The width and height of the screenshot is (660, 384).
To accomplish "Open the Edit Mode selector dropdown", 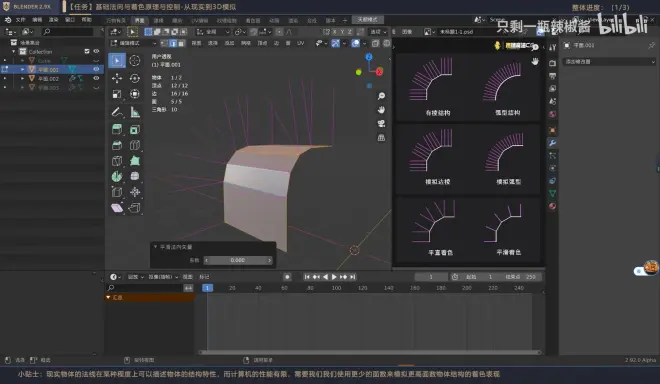I will coord(133,43).
